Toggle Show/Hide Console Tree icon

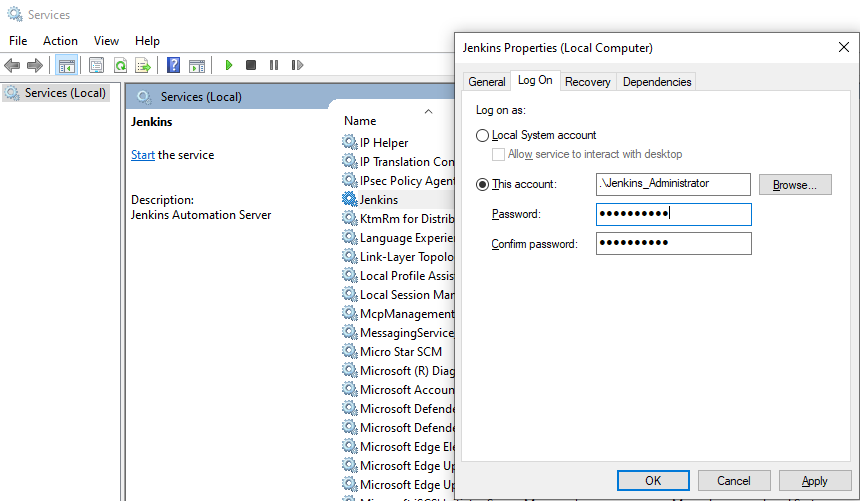(x=67, y=65)
